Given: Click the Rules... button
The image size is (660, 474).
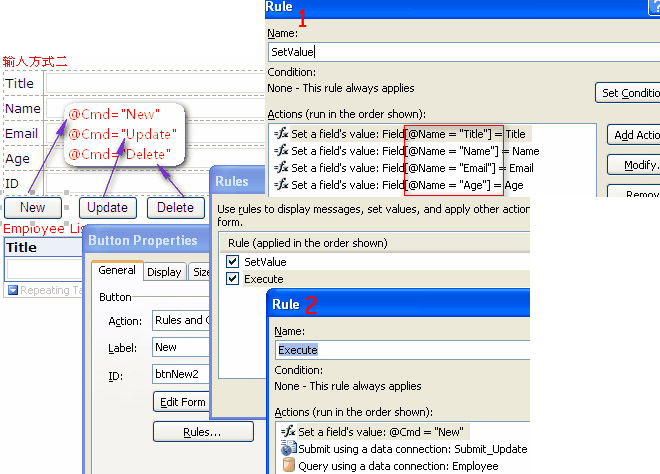Looking at the screenshot, I should [203, 432].
